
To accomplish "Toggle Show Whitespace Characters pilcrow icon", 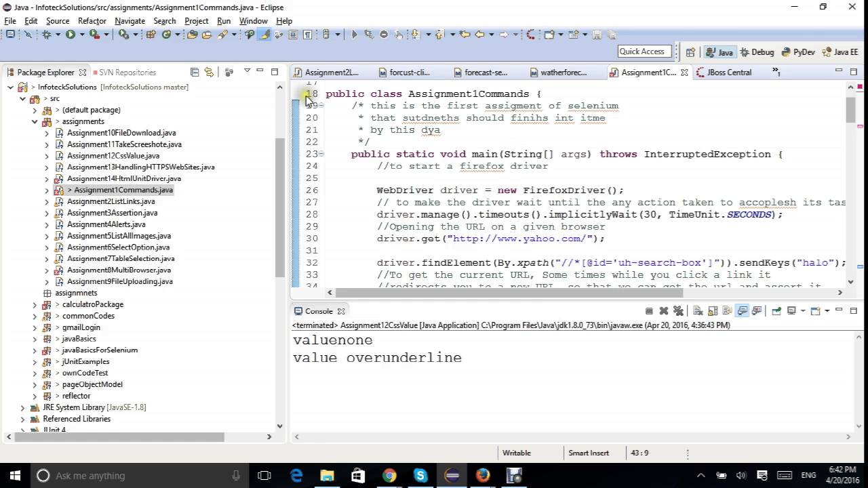I will [307, 34].
